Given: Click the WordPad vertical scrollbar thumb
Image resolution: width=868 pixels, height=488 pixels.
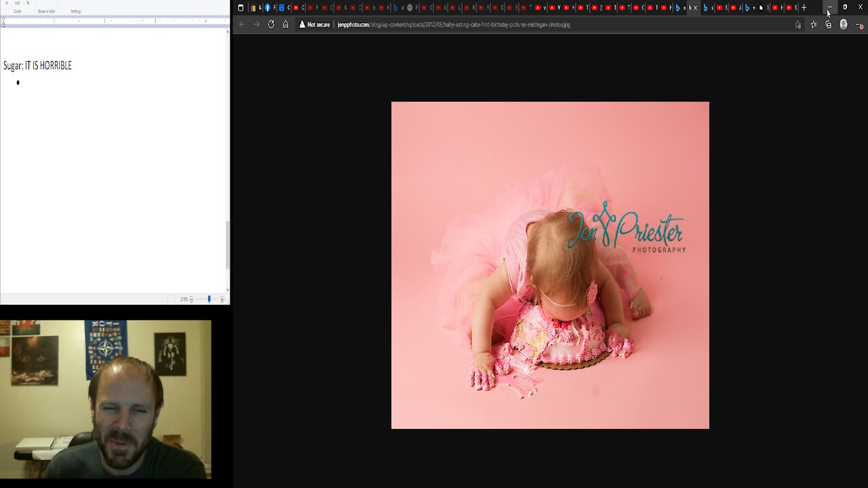Looking at the screenshot, I should pos(228,245).
